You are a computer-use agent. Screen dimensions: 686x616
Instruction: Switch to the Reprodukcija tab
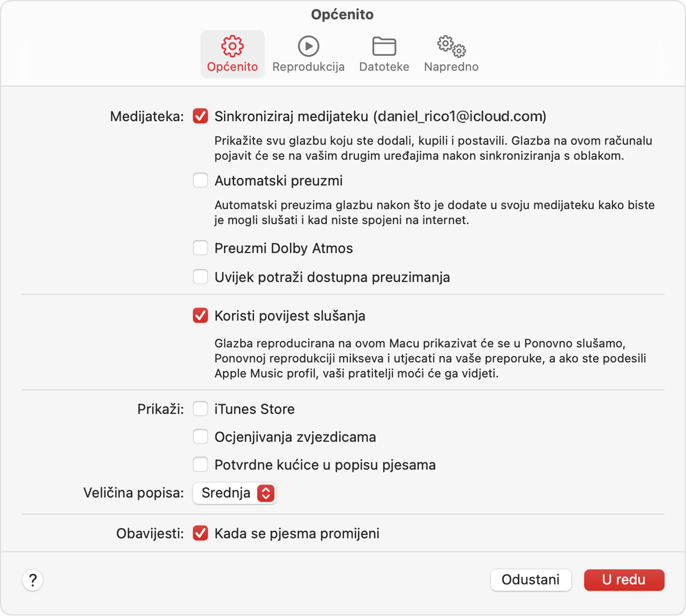[x=308, y=54]
